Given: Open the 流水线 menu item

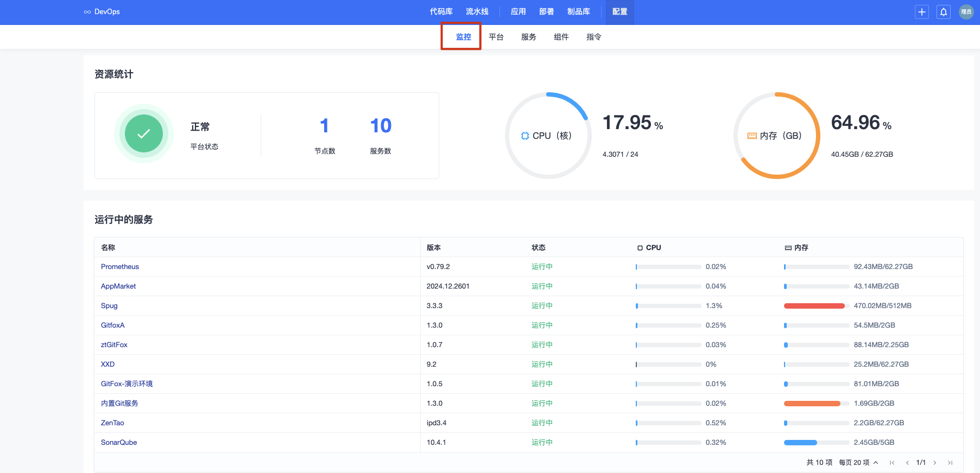Looking at the screenshot, I should pos(477,12).
